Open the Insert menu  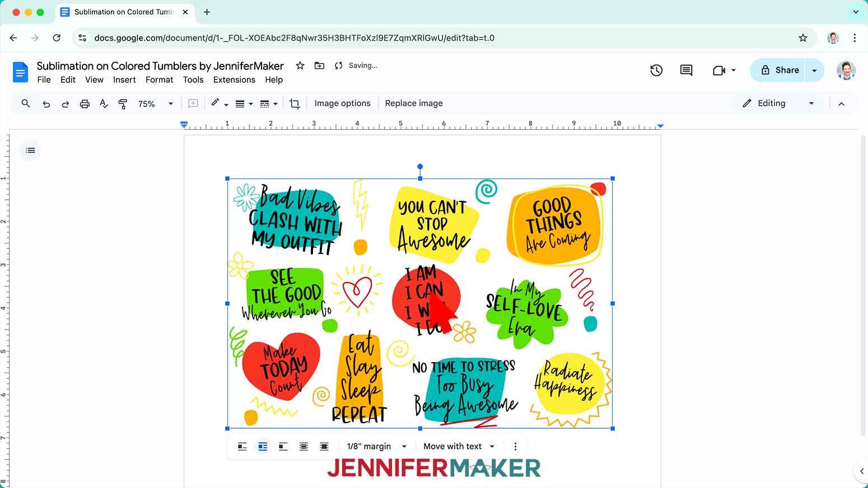coord(124,80)
